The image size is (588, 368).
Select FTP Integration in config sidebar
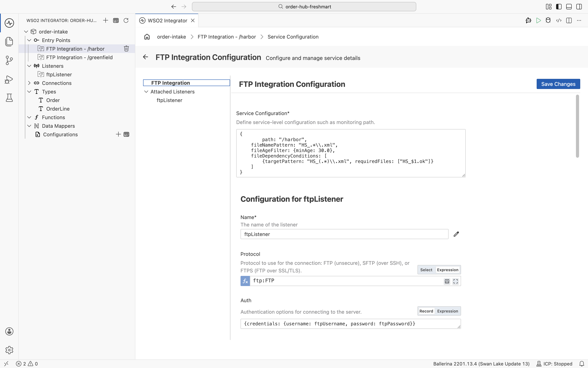click(186, 83)
